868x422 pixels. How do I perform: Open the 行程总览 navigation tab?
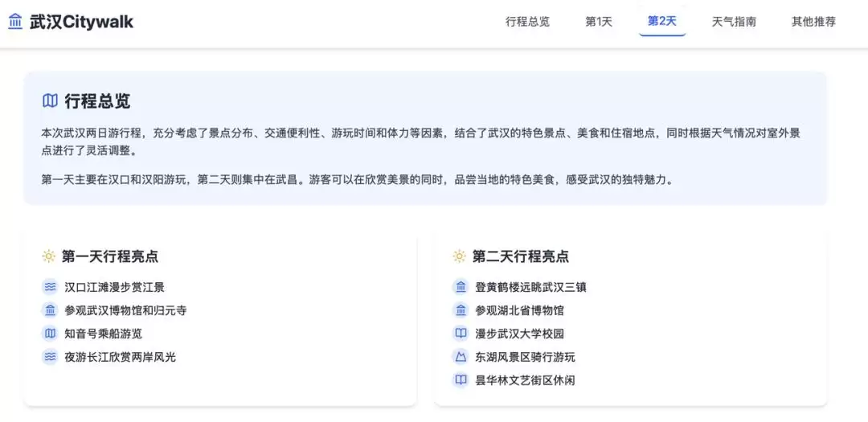pyautogui.click(x=527, y=23)
